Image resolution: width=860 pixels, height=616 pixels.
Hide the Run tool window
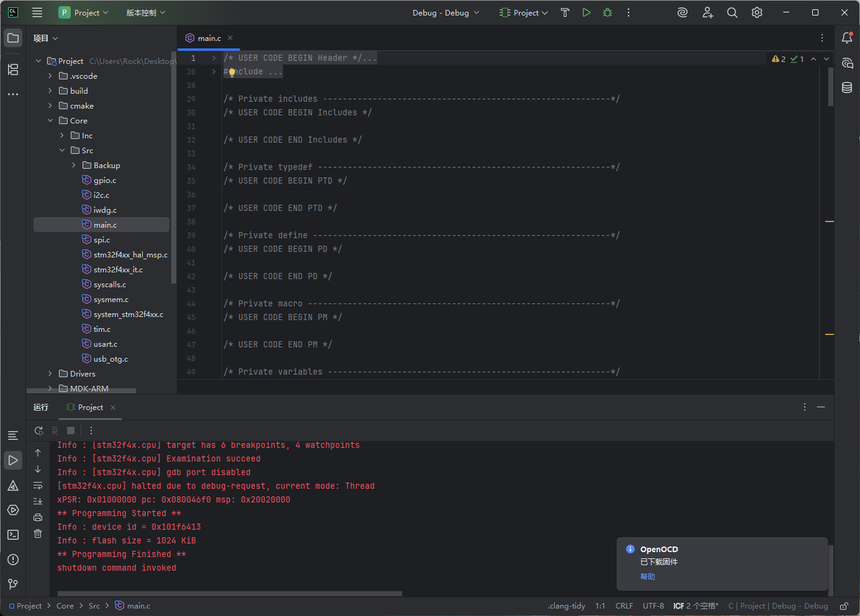pos(821,407)
